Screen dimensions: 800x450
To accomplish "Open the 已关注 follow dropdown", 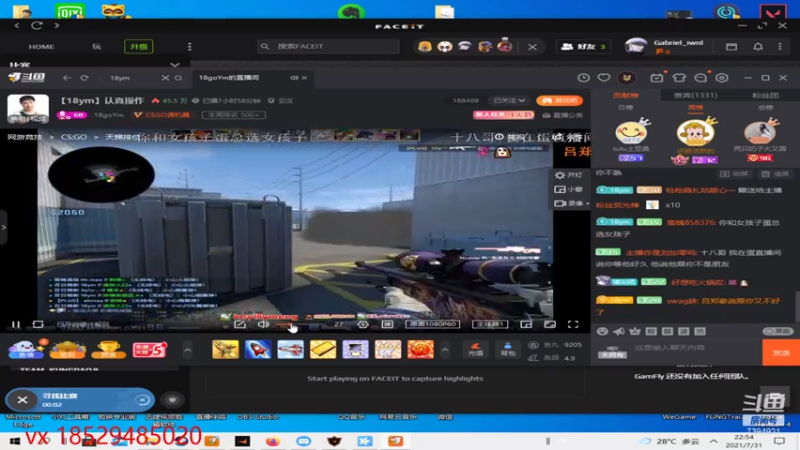I will point(509,101).
